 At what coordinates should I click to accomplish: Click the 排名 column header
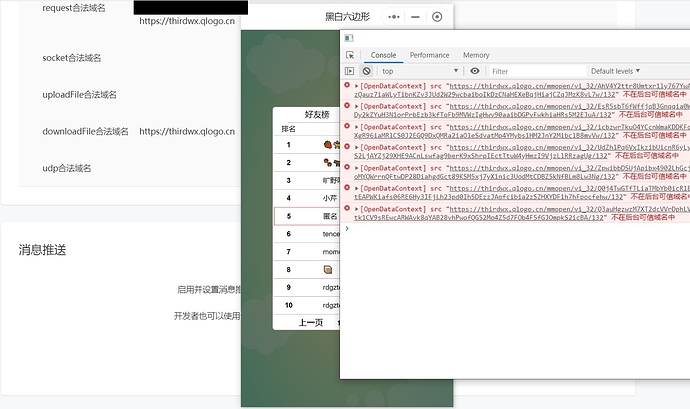288,129
